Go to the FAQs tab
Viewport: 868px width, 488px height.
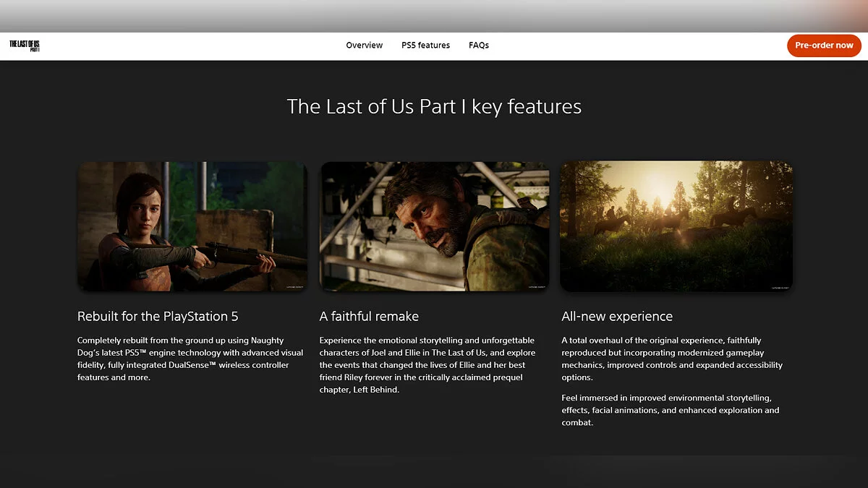[x=479, y=45]
